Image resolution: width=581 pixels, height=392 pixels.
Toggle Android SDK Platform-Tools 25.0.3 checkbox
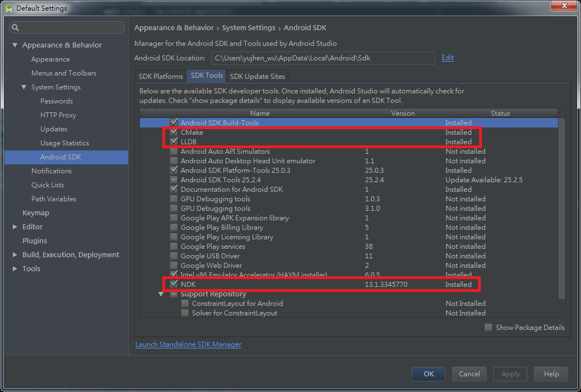point(174,170)
